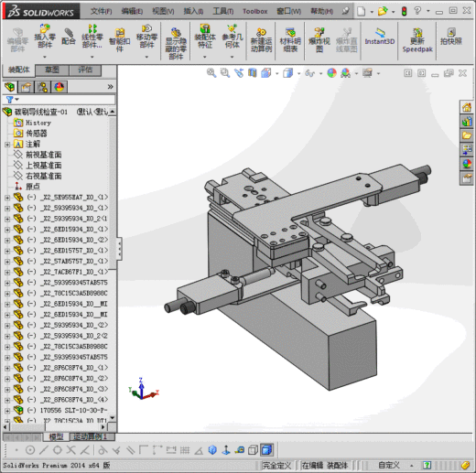Click the 运动算例1 (Motion Study 1) tab
Screen dimensions: 476x473
click(x=90, y=437)
